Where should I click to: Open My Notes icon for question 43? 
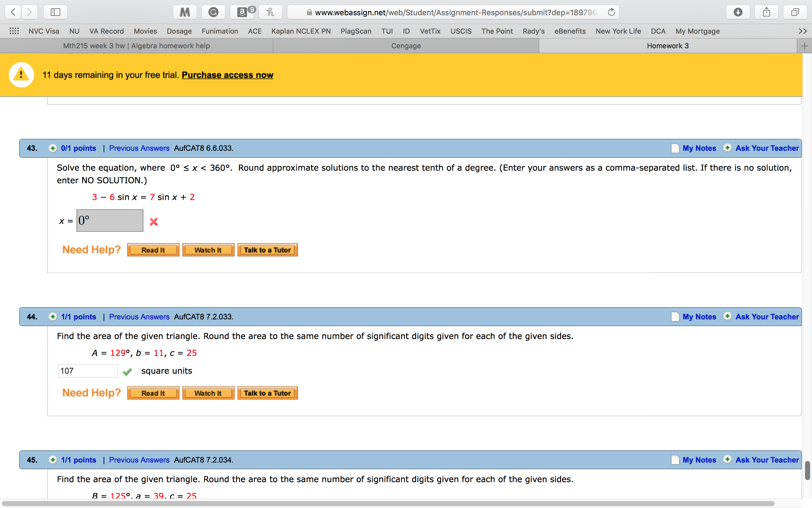tap(675, 148)
